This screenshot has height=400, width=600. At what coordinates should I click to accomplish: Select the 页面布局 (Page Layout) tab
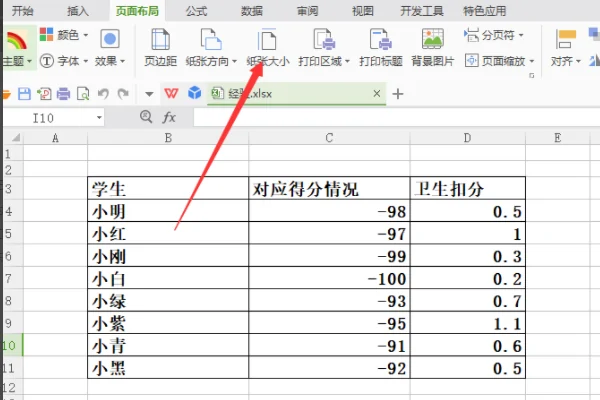137,11
